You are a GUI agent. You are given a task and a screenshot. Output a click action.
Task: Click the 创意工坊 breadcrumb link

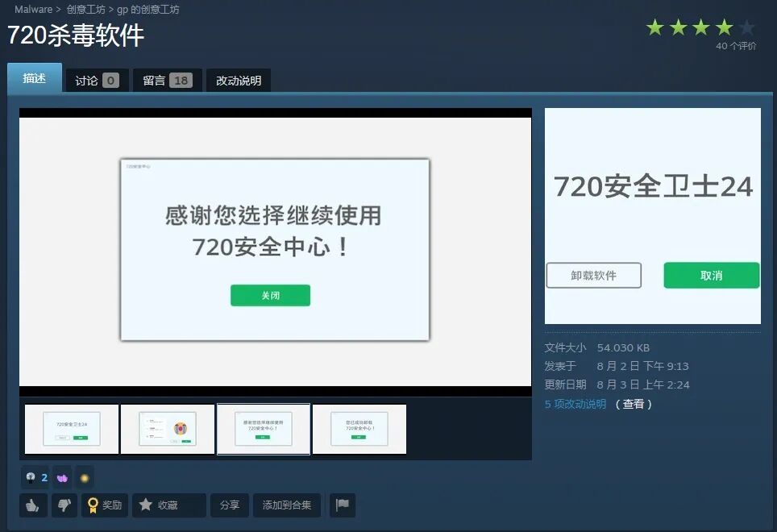[x=85, y=10]
